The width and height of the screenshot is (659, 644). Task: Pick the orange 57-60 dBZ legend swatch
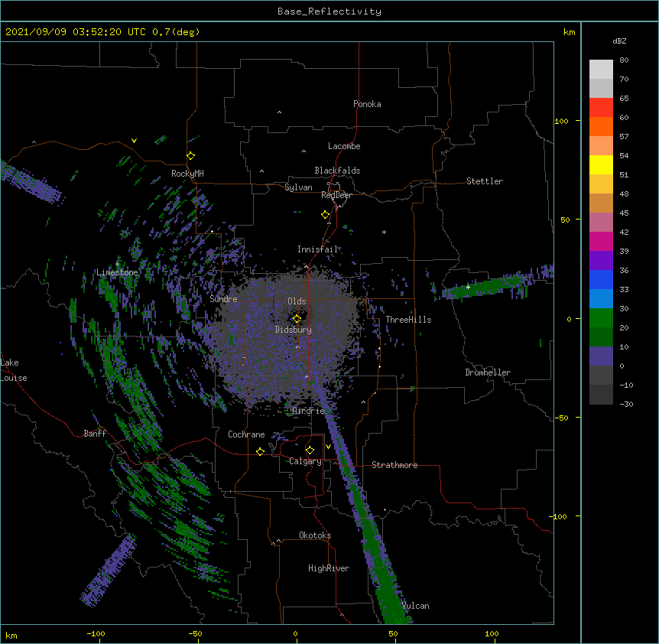tap(601, 126)
